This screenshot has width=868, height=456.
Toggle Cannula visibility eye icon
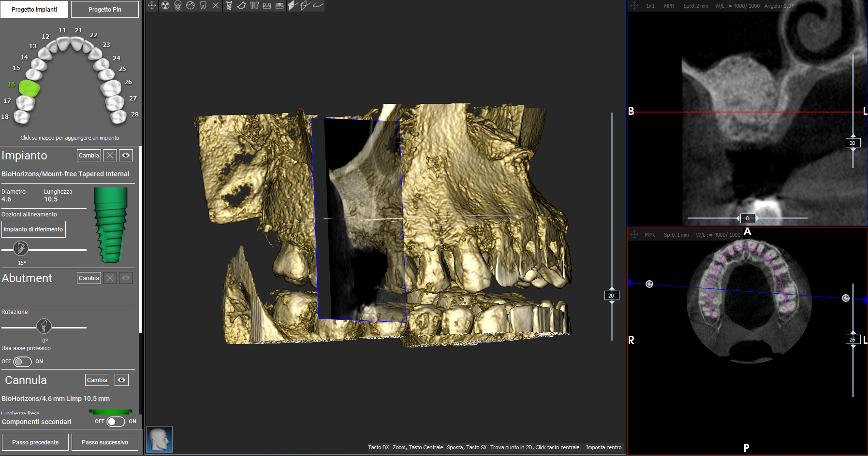(121, 380)
